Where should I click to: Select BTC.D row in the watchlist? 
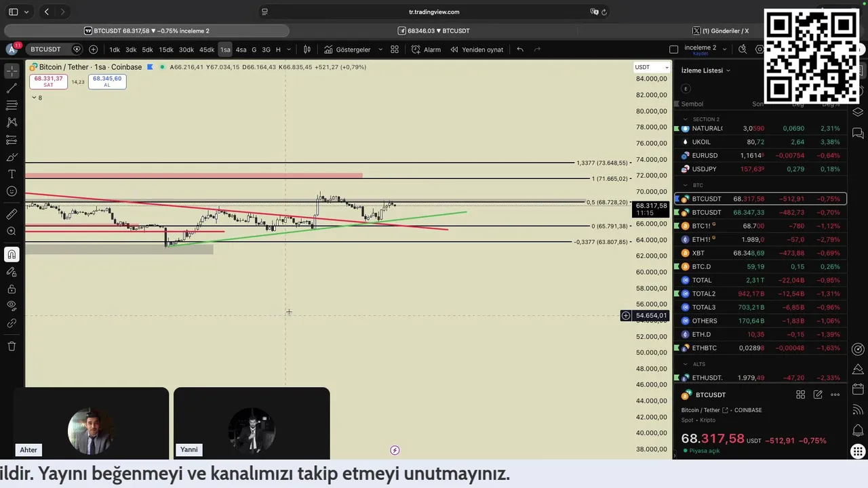pyautogui.click(x=759, y=267)
